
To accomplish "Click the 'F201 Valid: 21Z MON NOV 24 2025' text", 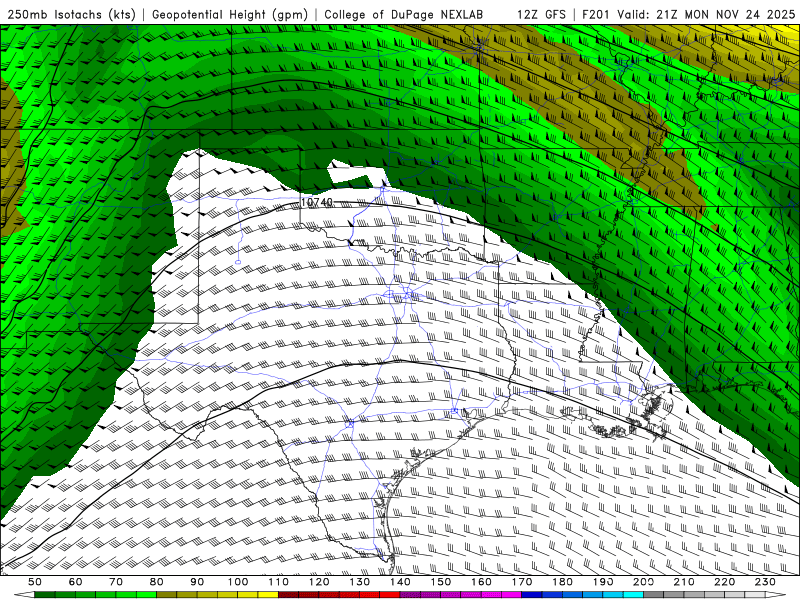I will (x=688, y=14).
